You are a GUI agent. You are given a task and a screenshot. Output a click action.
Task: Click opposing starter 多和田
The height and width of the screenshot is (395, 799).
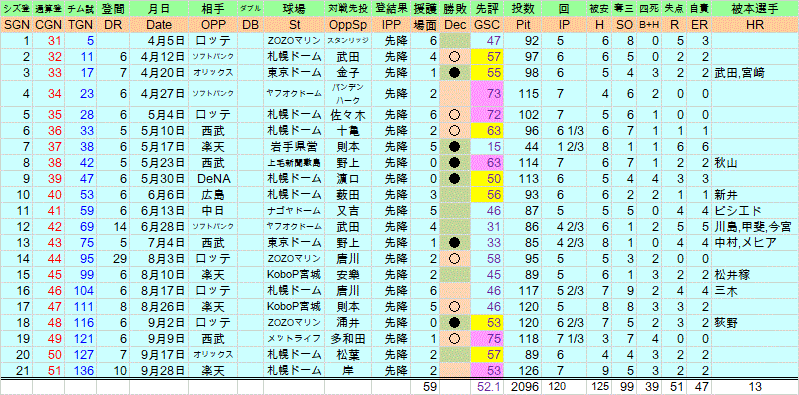tap(348, 338)
